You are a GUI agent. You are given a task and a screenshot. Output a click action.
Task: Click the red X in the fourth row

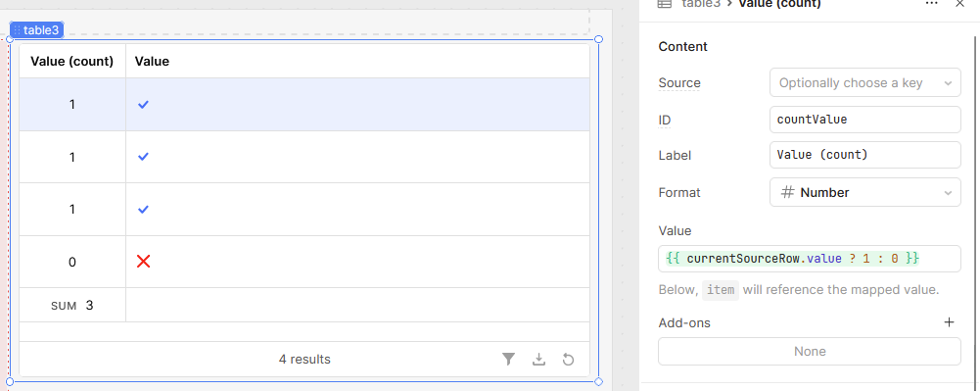click(143, 262)
